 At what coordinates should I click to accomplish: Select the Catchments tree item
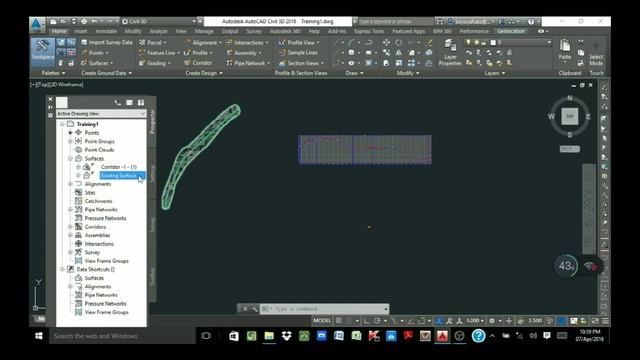98,201
